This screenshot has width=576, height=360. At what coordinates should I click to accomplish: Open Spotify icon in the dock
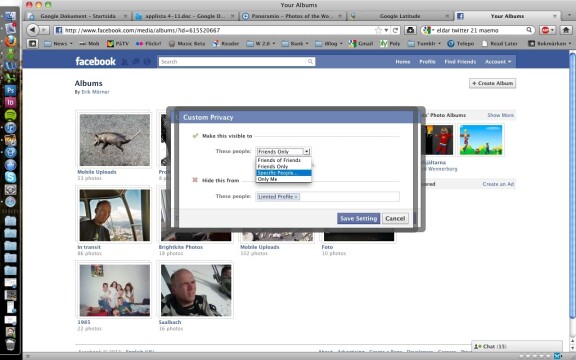[10, 115]
